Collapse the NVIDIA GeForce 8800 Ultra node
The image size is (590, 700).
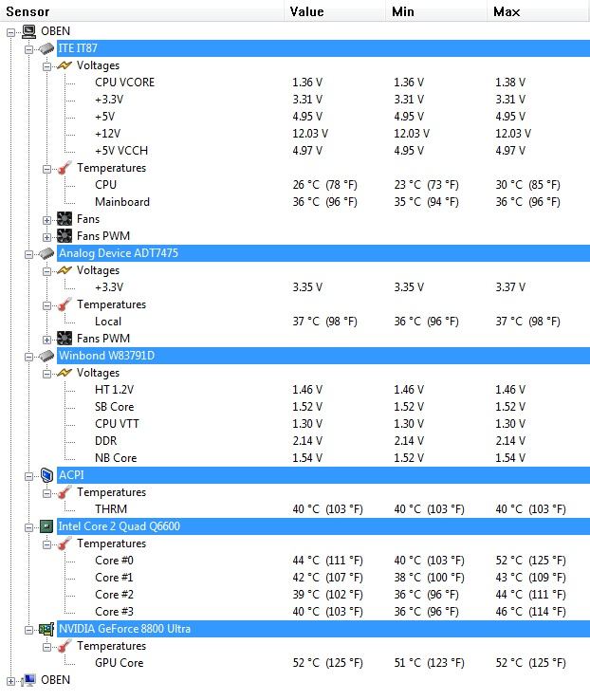(x=28, y=631)
